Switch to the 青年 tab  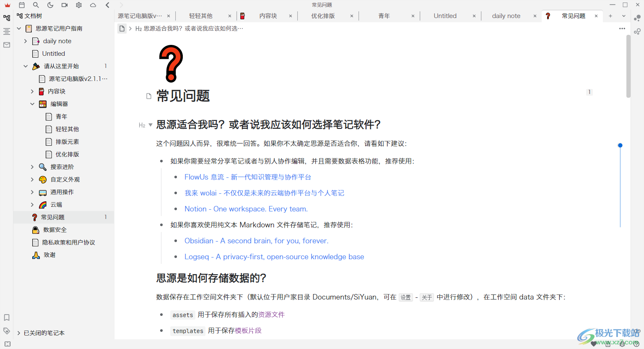384,16
